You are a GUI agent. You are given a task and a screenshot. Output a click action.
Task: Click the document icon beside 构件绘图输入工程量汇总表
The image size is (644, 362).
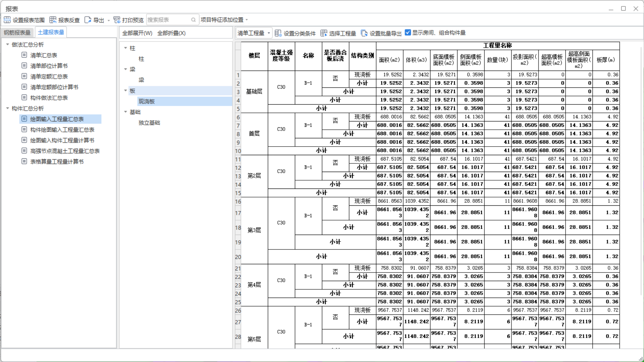click(x=24, y=129)
